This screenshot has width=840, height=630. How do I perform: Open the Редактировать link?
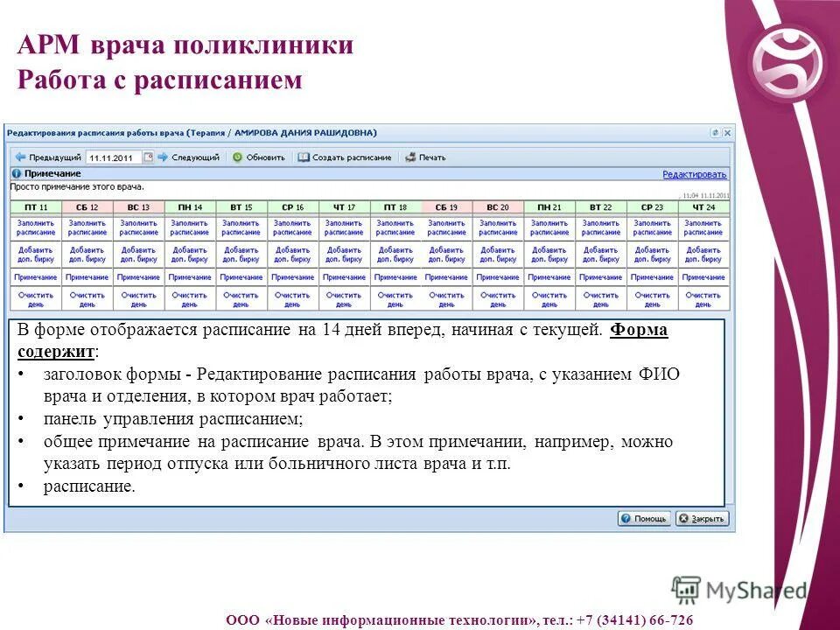click(x=694, y=175)
